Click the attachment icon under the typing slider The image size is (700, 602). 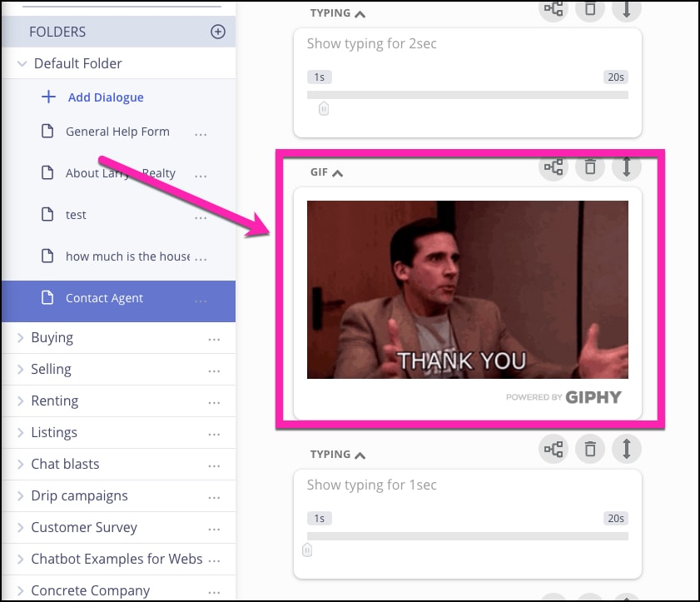click(324, 108)
